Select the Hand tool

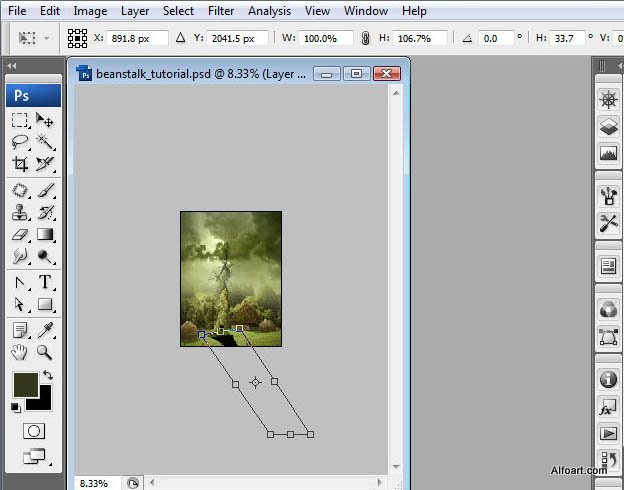click(x=20, y=352)
